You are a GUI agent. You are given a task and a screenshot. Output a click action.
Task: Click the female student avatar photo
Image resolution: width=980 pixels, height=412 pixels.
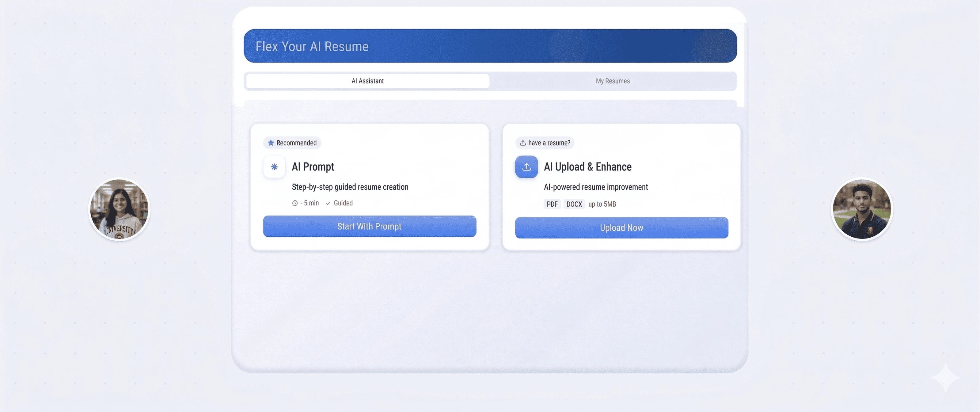point(120,209)
